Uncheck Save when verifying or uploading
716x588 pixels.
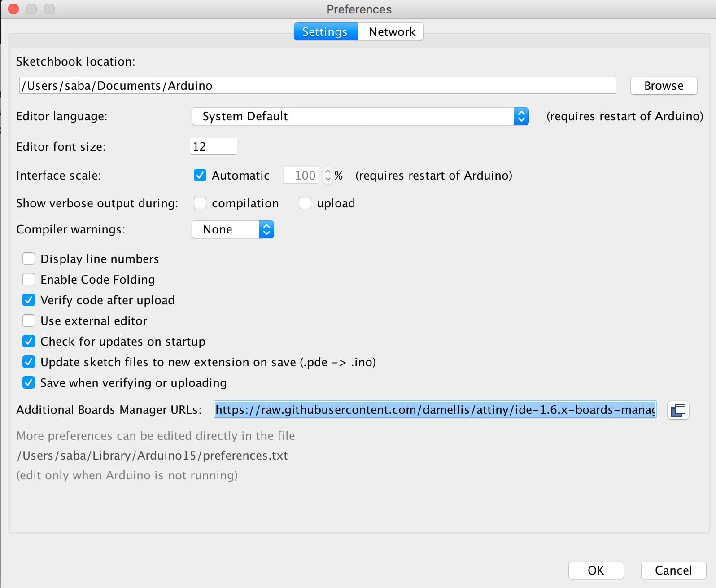(x=29, y=382)
